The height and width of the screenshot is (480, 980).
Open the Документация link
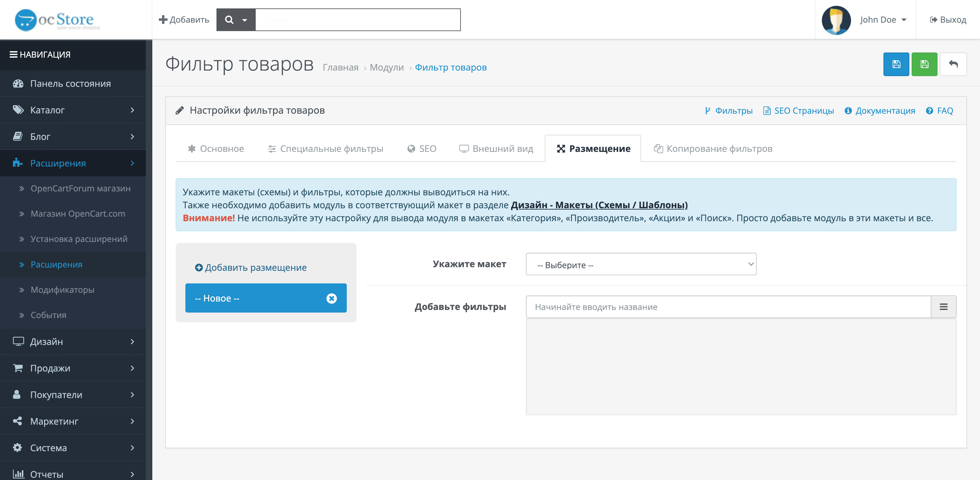click(880, 111)
